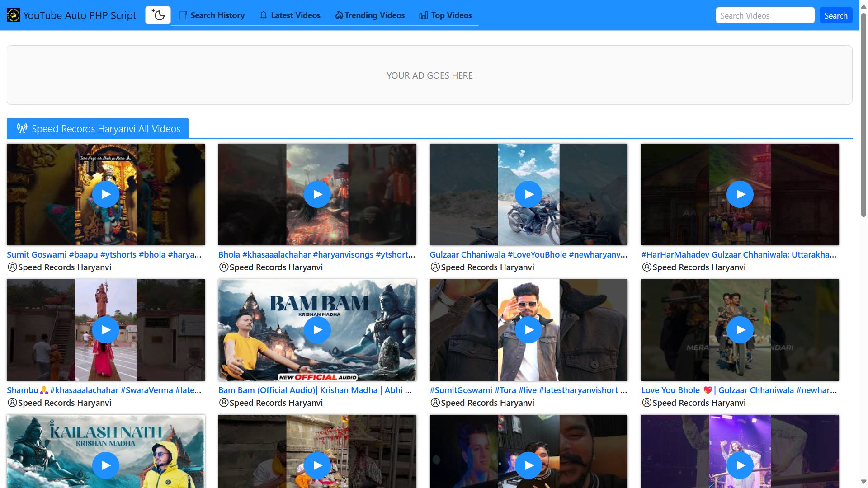Viewport: 868px width, 488px height.
Task: Click channel icon under #SumitGoswami #Tora
Action: 435,403
